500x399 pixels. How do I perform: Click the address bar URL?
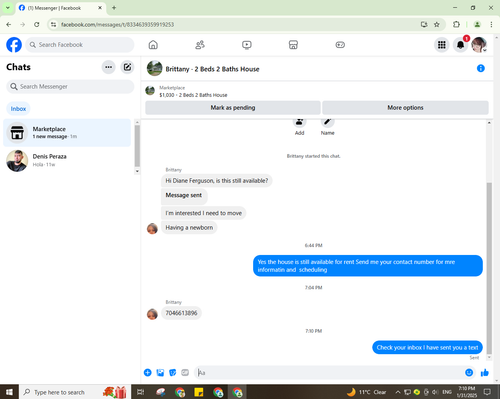(117, 25)
